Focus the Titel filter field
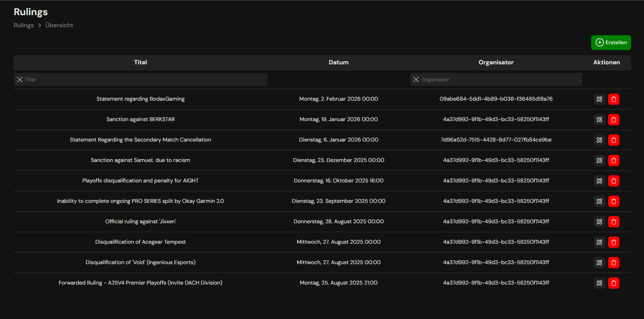The image size is (644, 319). pos(141,79)
